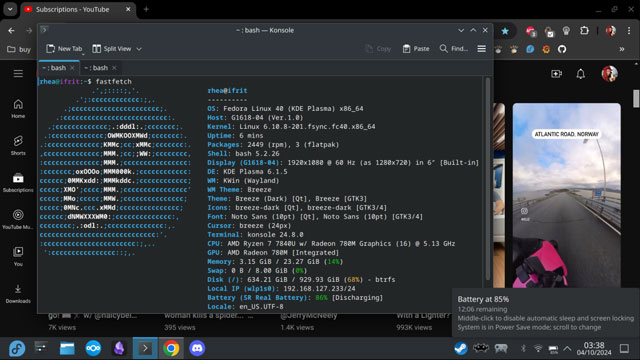Click the purple crystal app taskbar icon
This screenshot has height=360, width=640.
pyautogui.click(x=119, y=349)
